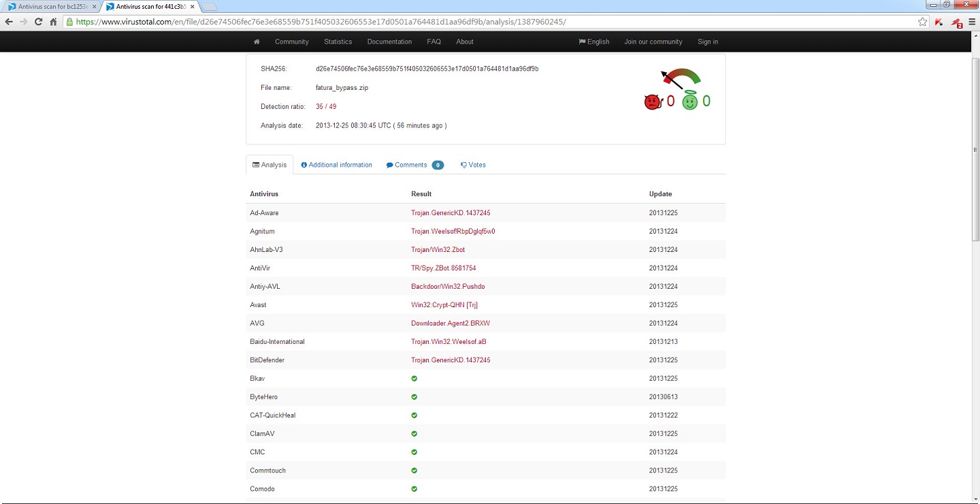Viewport: 980px width, 504px height.
Task: Reload the page with refresh icon
Action: (39, 22)
